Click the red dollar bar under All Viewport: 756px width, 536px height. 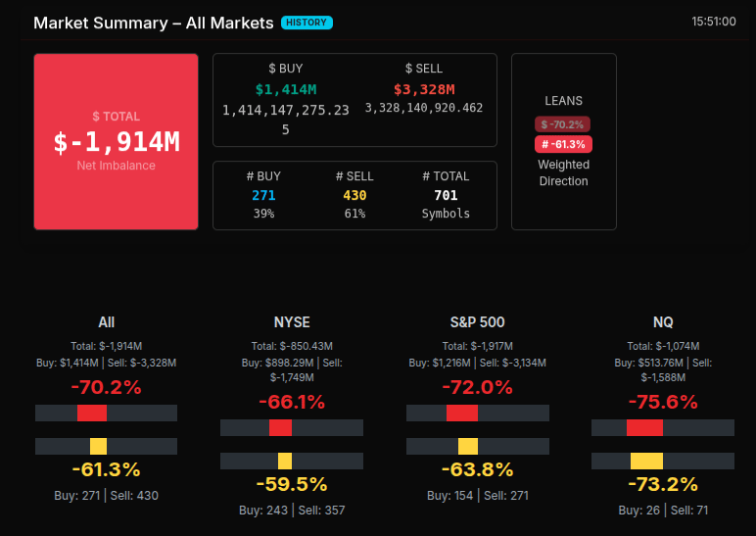click(x=92, y=413)
